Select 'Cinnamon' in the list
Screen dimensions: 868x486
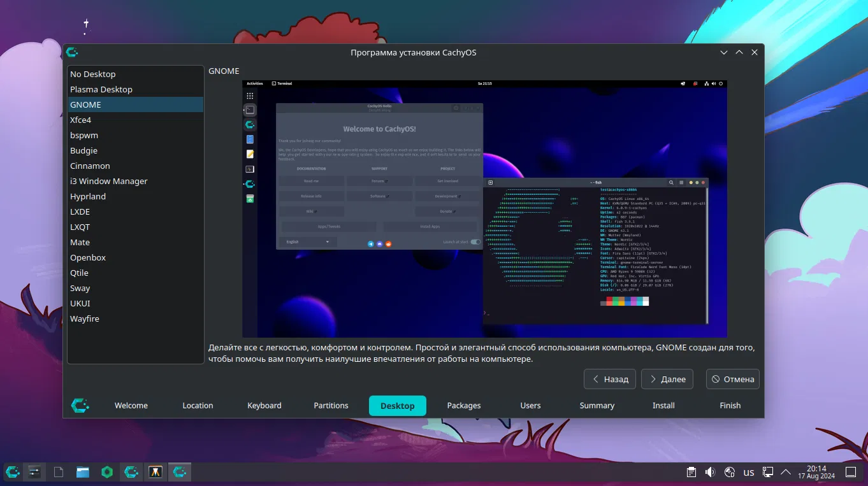pos(136,166)
